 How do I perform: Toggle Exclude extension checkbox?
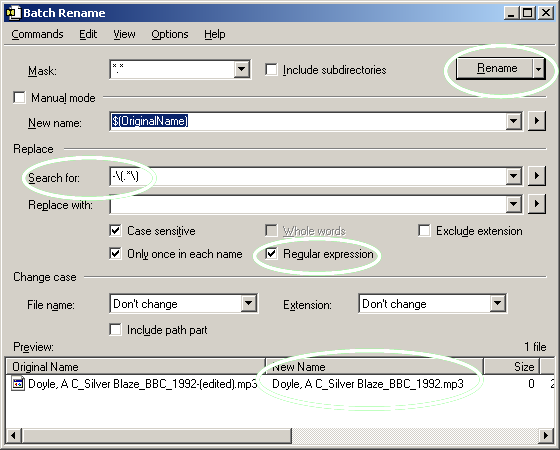(424, 230)
